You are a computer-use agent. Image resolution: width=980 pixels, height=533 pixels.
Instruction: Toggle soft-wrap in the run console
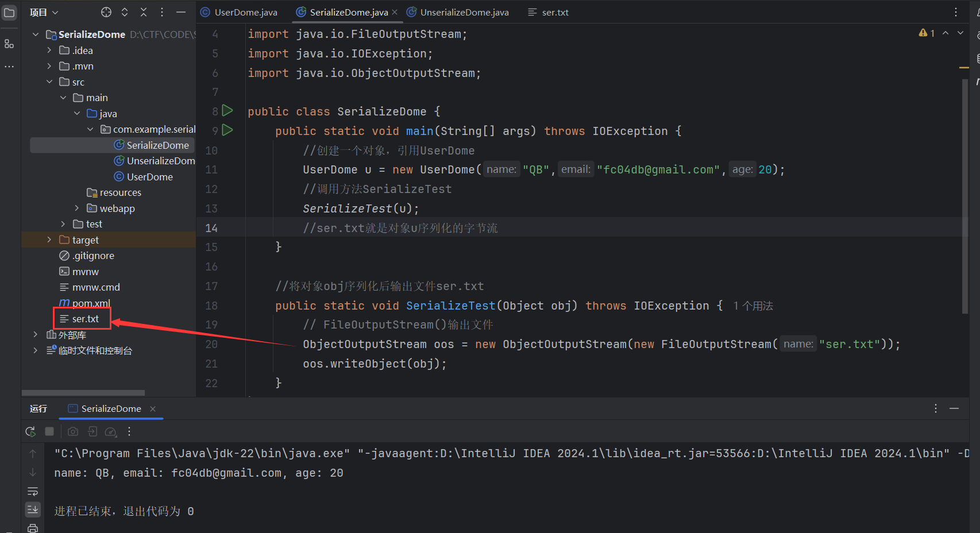point(33,491)
